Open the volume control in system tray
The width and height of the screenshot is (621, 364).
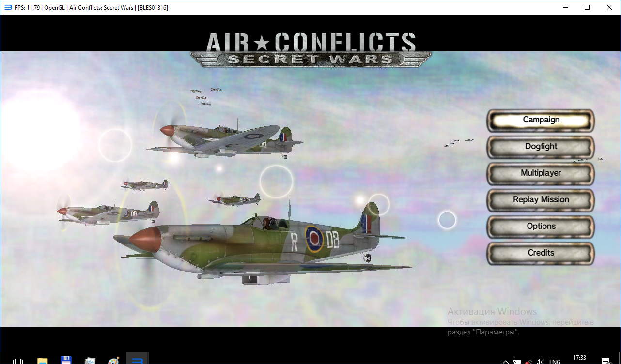540,361
